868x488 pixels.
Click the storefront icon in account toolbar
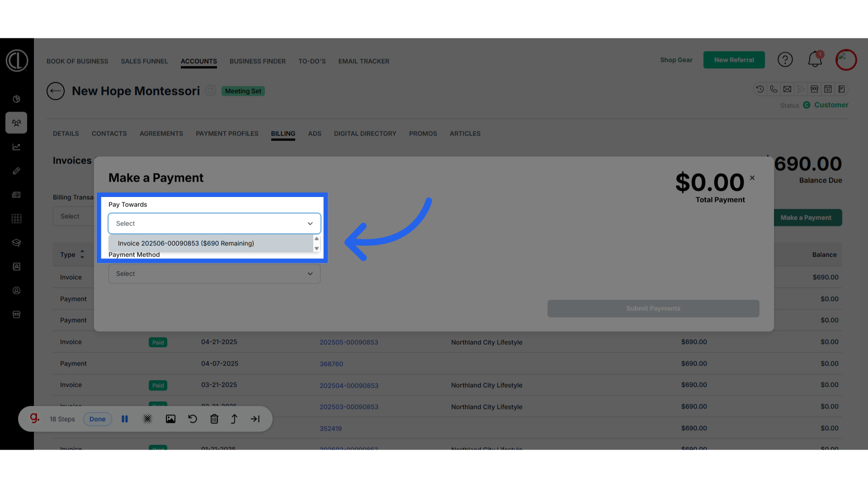coord(814,89)
